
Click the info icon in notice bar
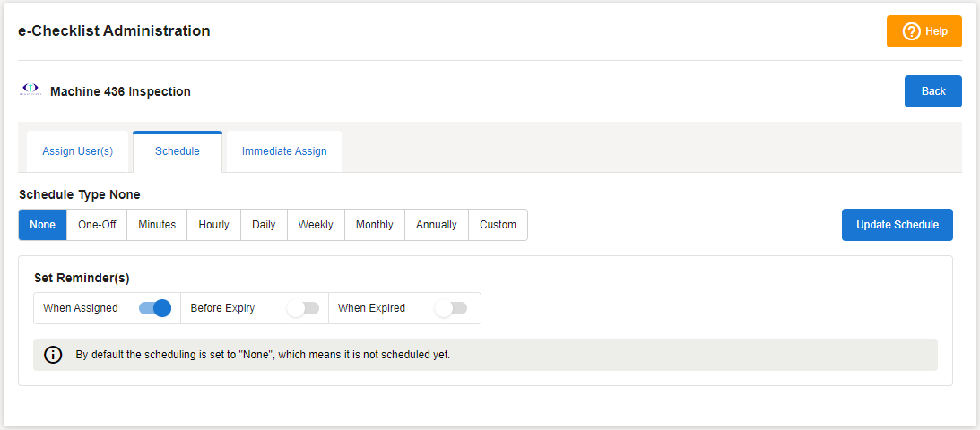(x=53, y=355)
